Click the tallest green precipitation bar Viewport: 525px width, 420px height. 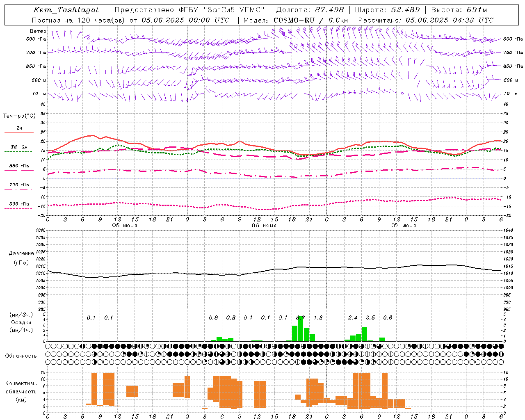(x=301, y=329)
